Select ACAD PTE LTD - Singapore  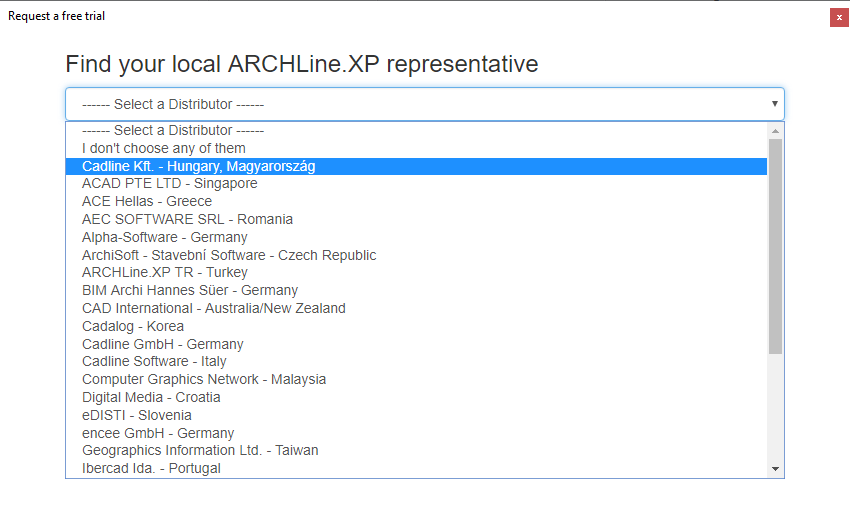(x=170, y=184)
